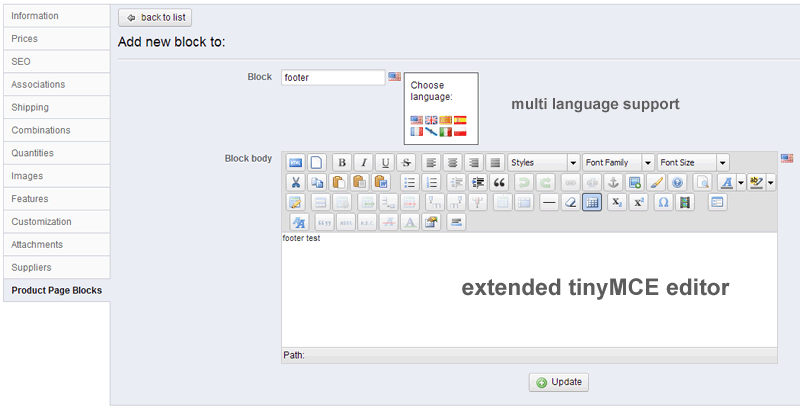Toggle italic formatting

[363, 162]
